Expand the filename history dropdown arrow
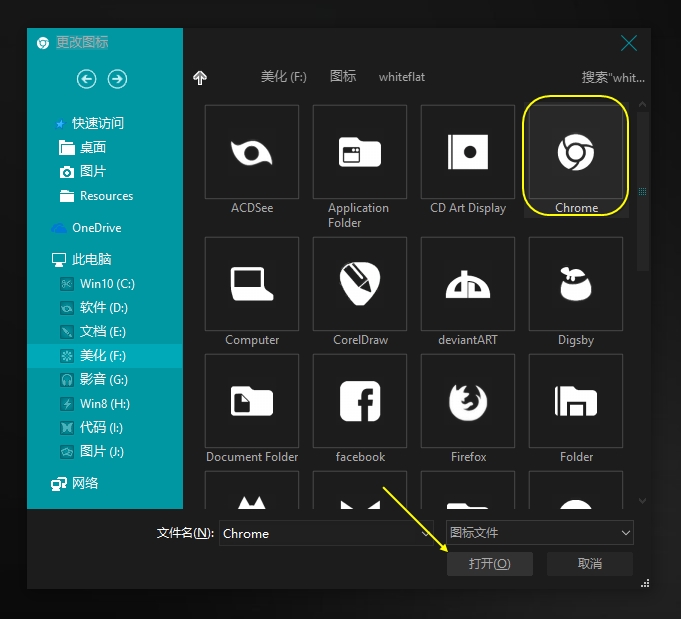This screenshot has width=681, height=619. pos(426,533)
